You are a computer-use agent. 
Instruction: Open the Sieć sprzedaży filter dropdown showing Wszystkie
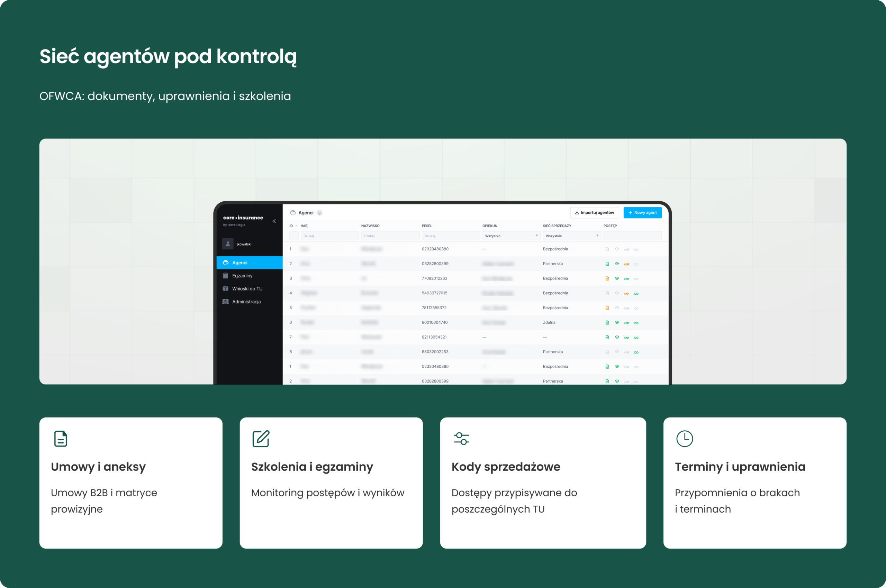click(x=572, y=236)
